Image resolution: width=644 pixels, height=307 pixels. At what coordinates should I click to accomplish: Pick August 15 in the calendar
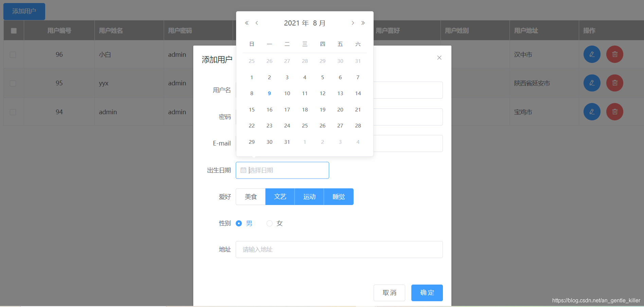point(252,110)
